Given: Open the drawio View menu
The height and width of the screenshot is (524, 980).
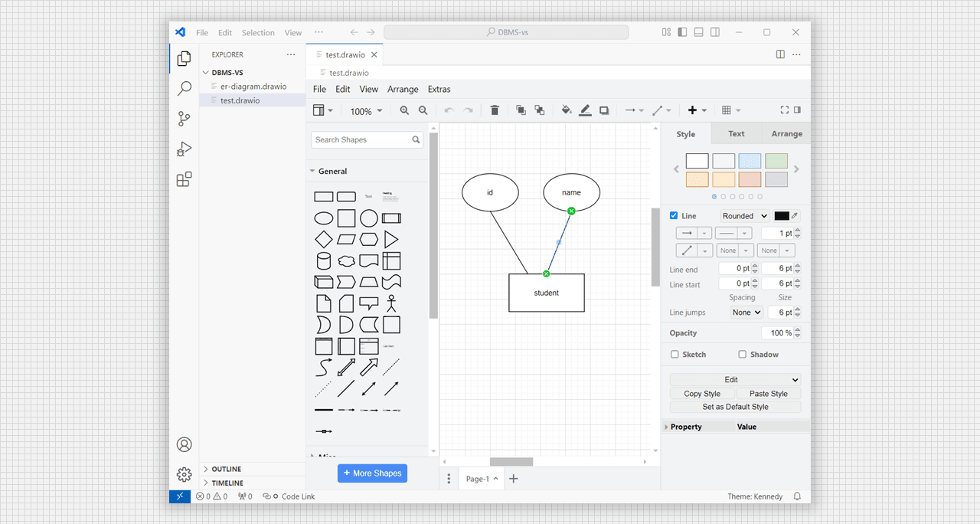Looking at the screenshot, I should point(368,90).
